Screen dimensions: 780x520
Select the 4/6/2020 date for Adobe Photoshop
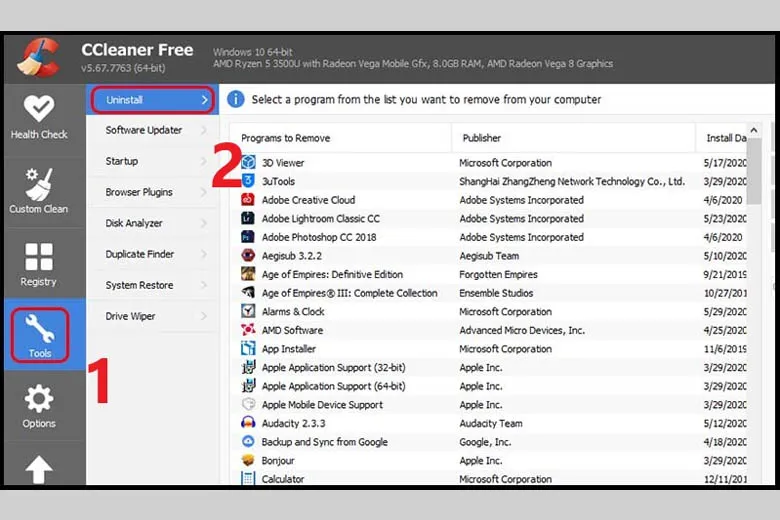point(723,237)
